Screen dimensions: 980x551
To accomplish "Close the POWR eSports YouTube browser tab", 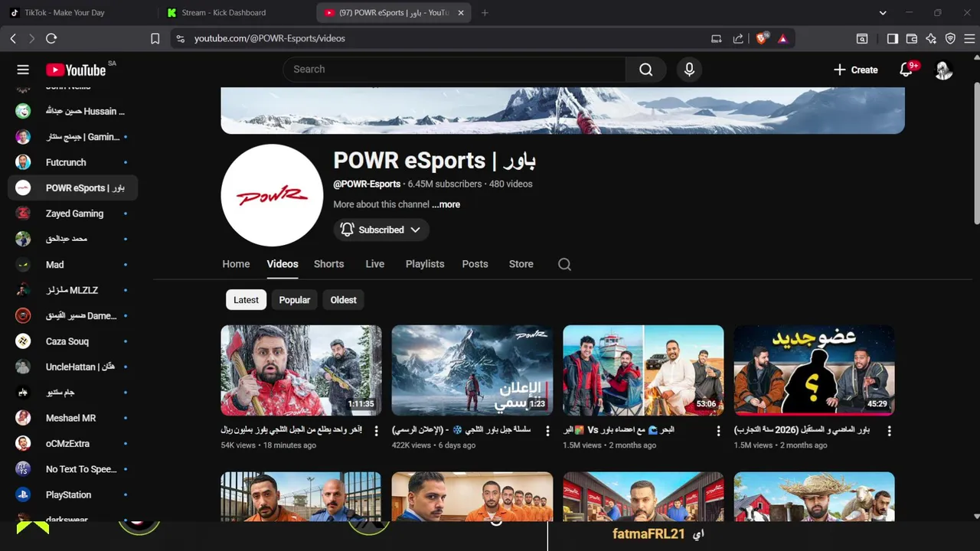I will [x=461, y=13].
